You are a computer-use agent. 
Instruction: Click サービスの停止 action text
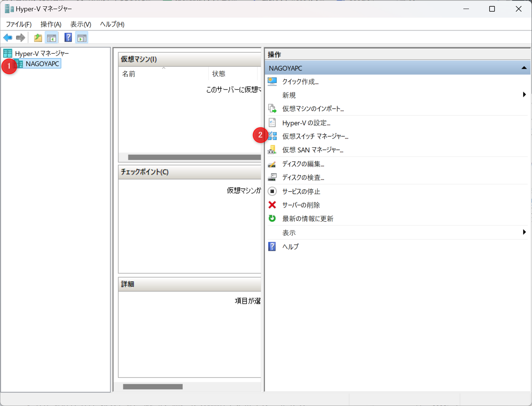pyautogui.click(x=301, y=191)
